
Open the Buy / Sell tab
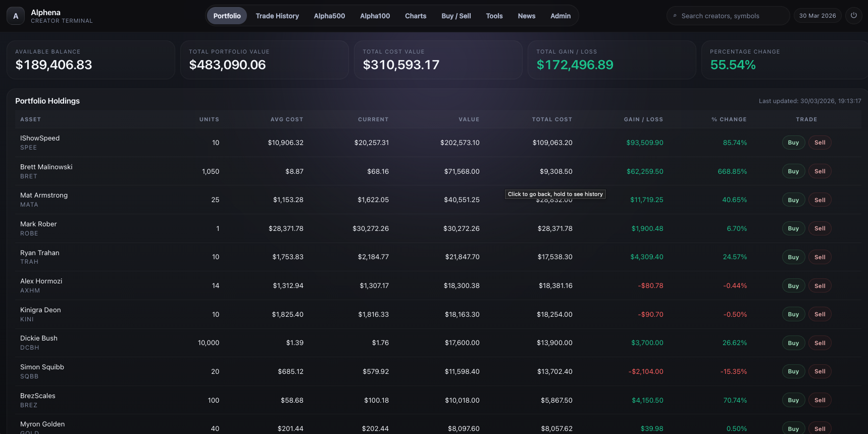(456, 16)
